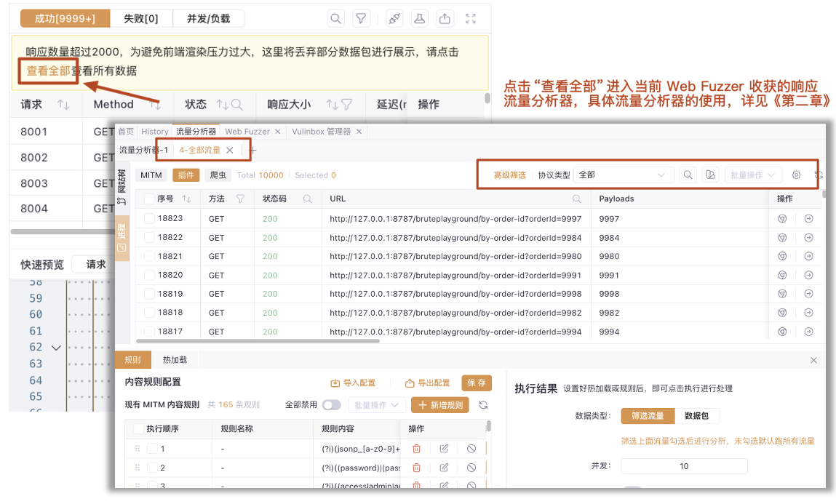Click the flask icon in Web Fuzzer toolbar
836x504 pixels.
pos(420,19)
